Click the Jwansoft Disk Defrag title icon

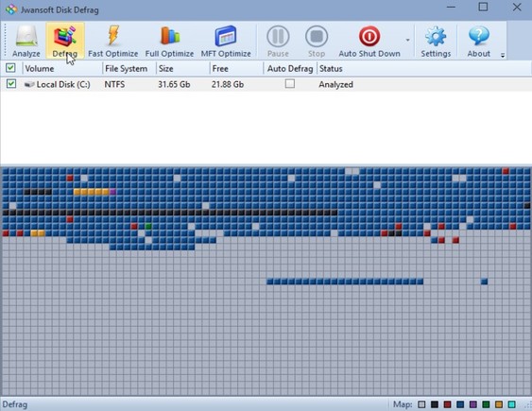[11, 9]
